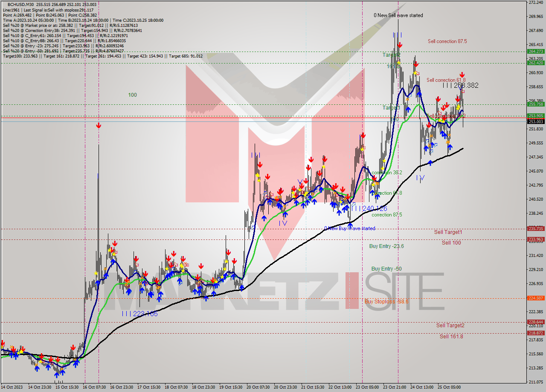Select the 218.872 red price tag
The width and height of the screenshot is (546, 392).
pyautogui.click(x=536, y=333)
